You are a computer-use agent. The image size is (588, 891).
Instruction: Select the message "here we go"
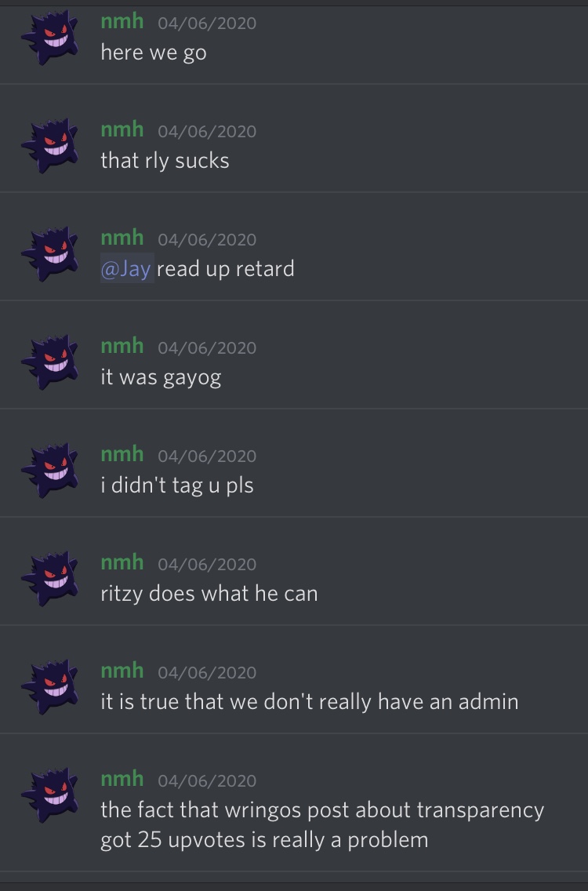point(154,53)
